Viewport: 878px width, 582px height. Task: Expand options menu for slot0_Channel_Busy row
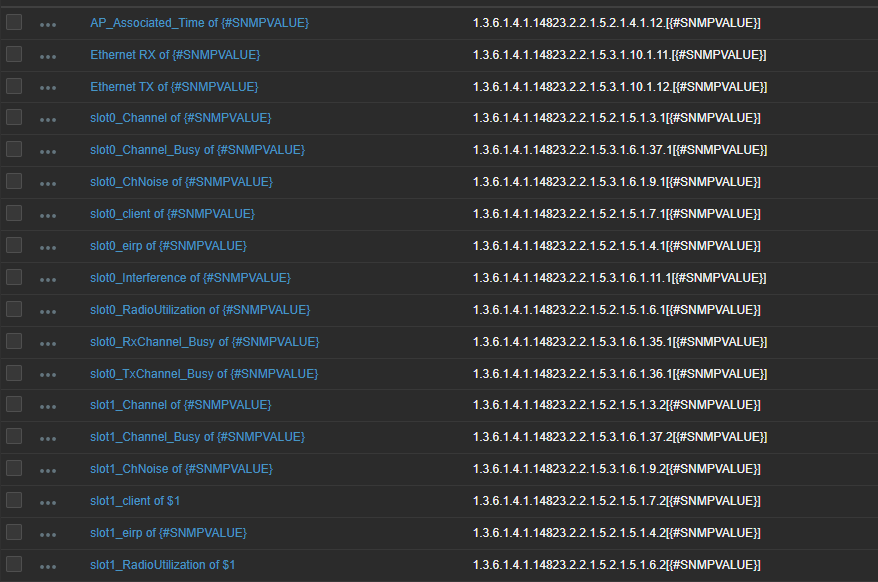tap(48, 151)
